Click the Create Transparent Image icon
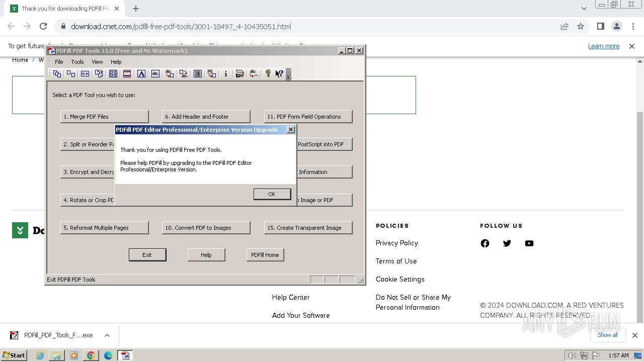Screen dimensions: 644x362 click(254, 74)
